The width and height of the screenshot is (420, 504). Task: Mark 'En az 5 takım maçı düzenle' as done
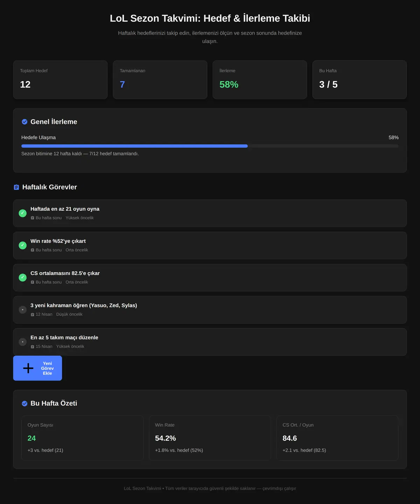pyautogui.click(x=23, y=342)
